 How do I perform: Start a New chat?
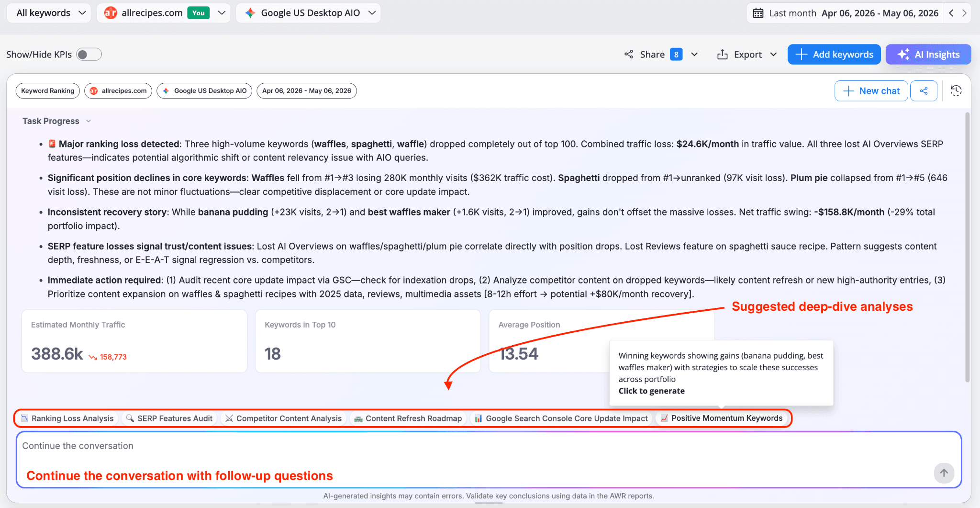point(871,91)
